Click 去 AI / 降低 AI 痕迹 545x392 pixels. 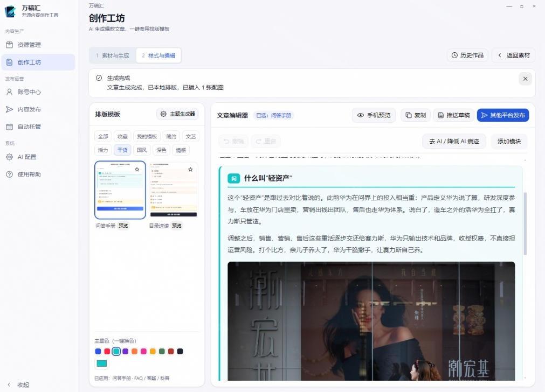coord(454,141)
